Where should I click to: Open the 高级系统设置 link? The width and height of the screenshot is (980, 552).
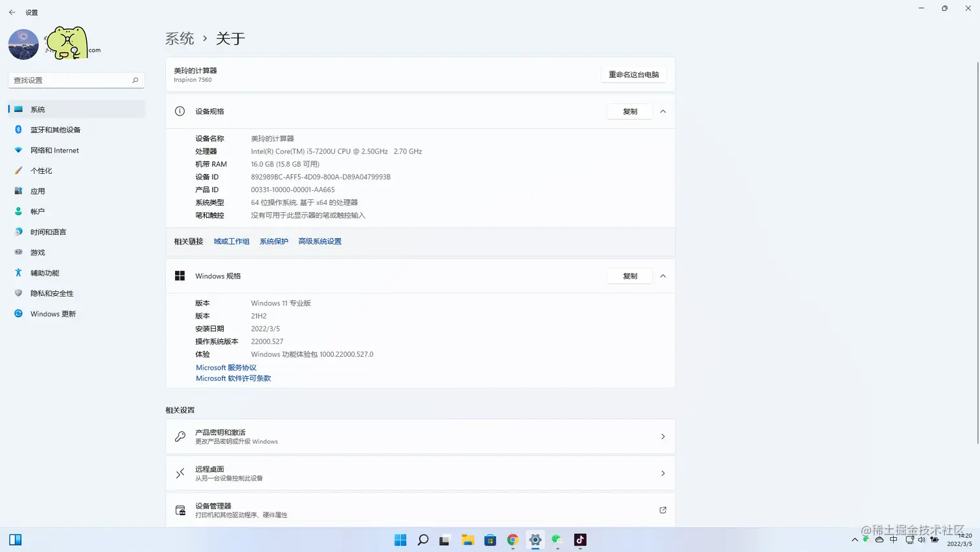320,241
